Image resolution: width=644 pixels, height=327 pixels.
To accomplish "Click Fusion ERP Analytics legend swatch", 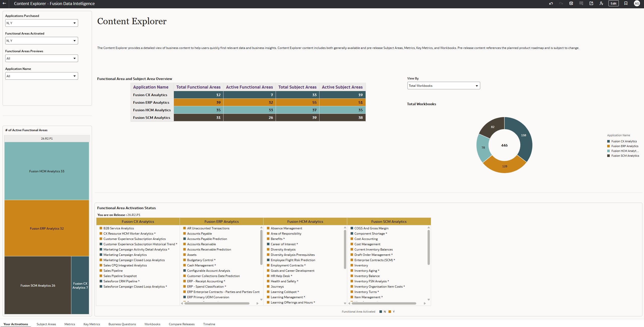I will pyautogui.click(x=608, y=146).
